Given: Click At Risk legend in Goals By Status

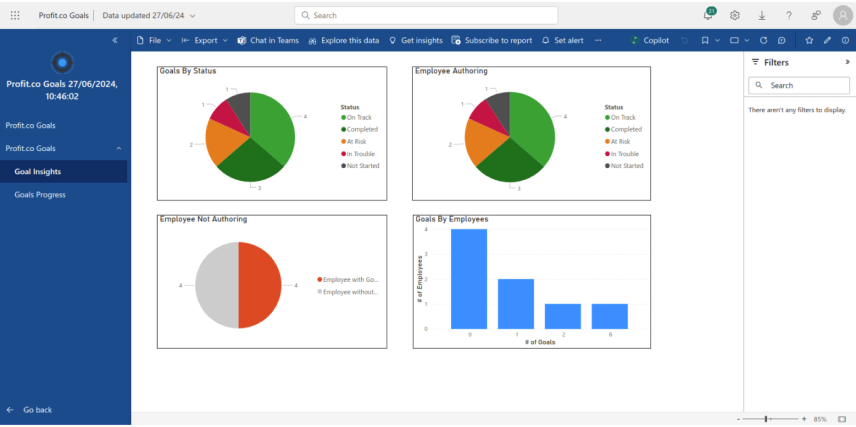Looking at the screenshot, I should tap(353, 141).
